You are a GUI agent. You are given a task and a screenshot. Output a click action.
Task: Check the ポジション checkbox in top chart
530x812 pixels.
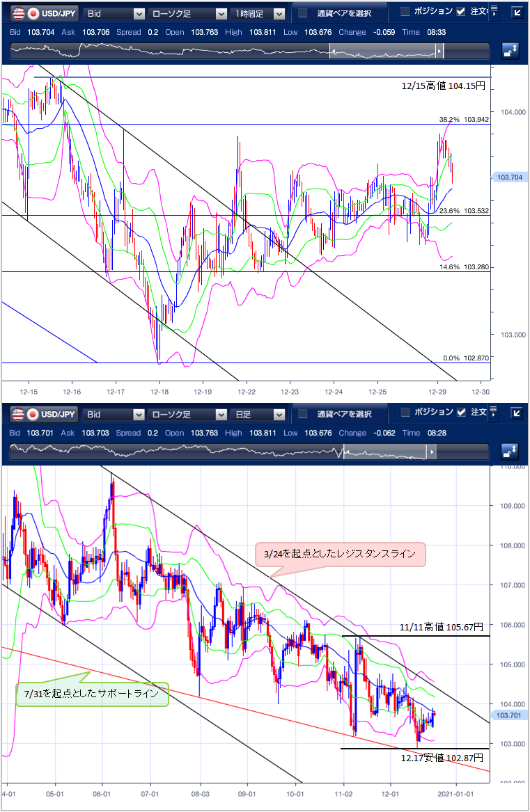point(405,12)
